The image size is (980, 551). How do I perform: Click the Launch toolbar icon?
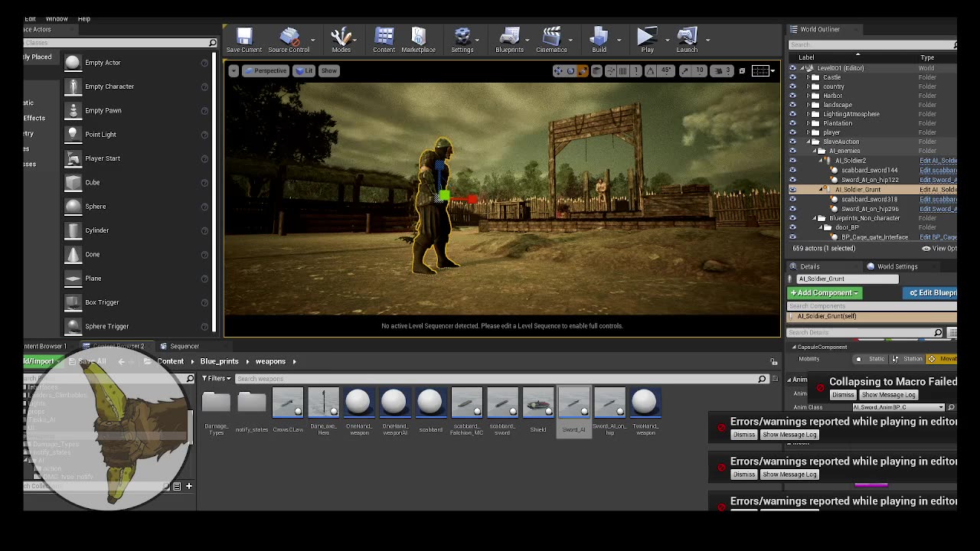click(x=687, y=40)
